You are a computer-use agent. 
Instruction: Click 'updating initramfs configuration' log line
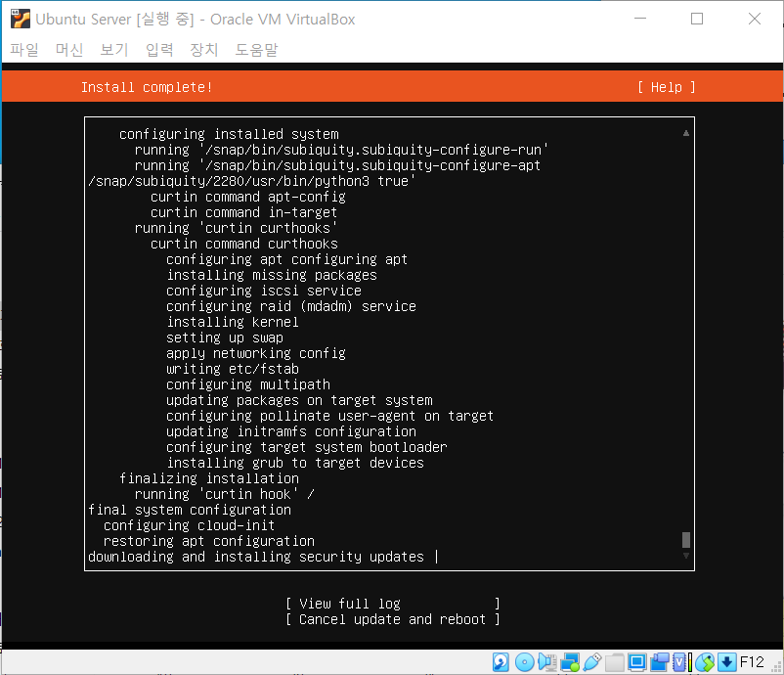(x=291, y=431)
